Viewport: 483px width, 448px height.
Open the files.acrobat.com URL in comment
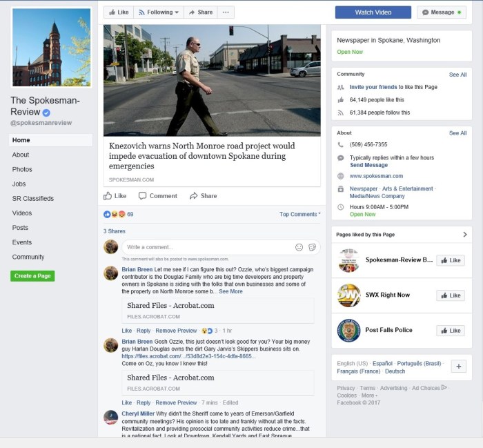(x=188, y=356)
